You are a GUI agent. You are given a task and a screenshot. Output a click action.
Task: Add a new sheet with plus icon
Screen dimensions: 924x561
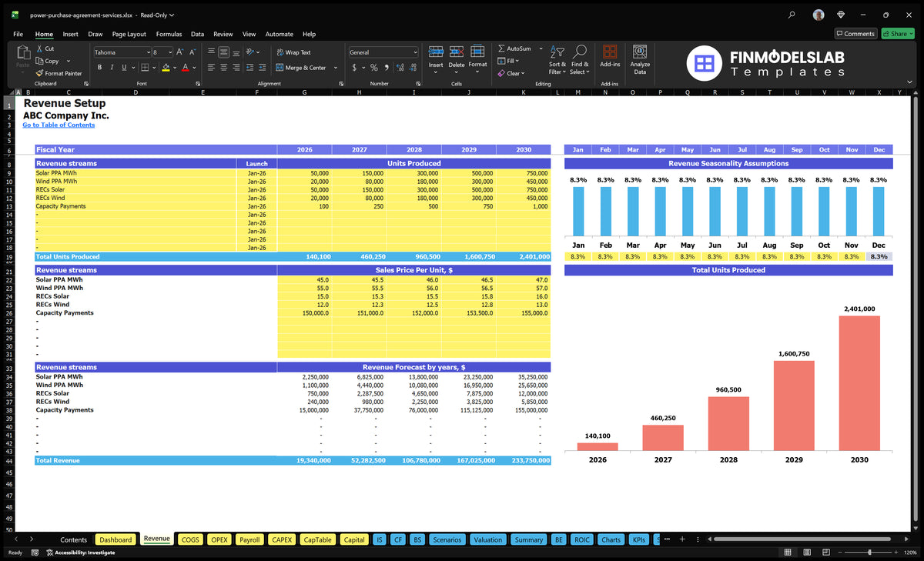pos(682,539)
